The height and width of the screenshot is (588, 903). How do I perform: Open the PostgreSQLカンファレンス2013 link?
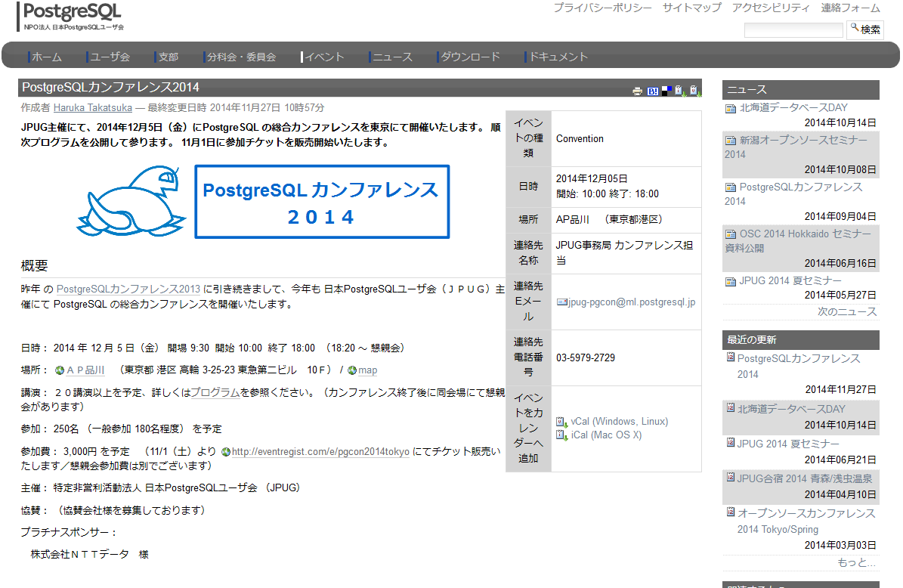pyautogui.click(x=128, y=289)
